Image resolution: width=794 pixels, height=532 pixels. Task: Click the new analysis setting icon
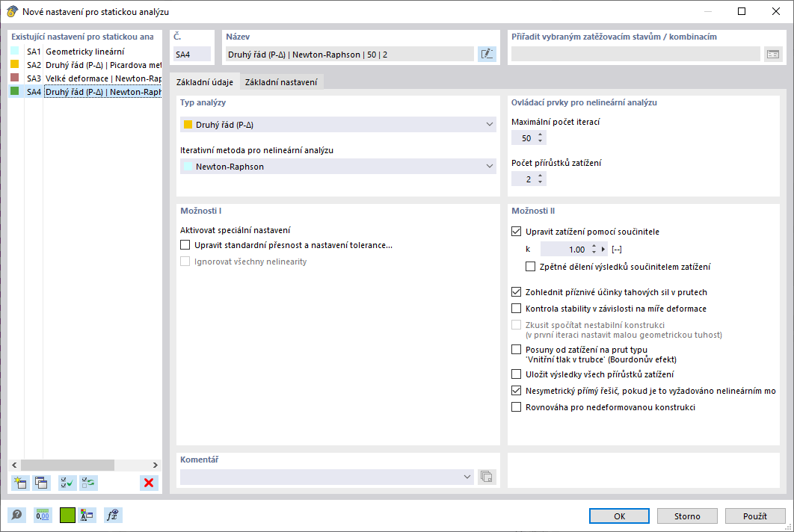[20, 483]
